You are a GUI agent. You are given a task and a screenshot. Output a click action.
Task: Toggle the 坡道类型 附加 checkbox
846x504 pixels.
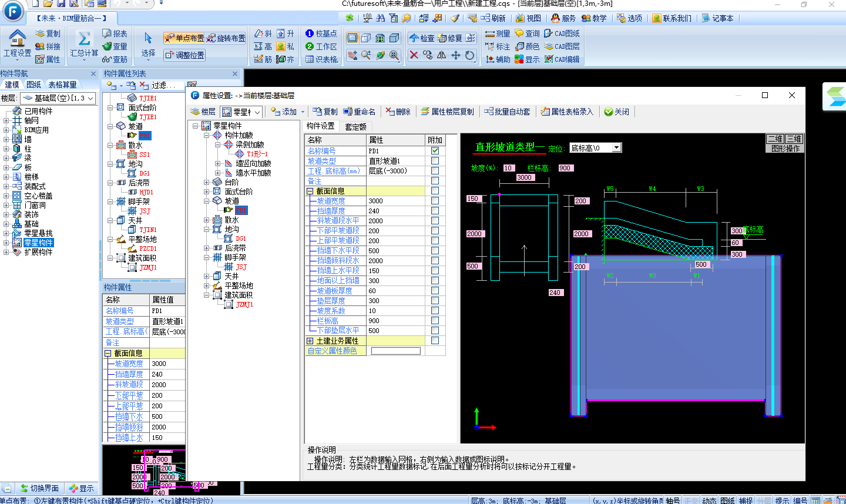tap(435, 161)
